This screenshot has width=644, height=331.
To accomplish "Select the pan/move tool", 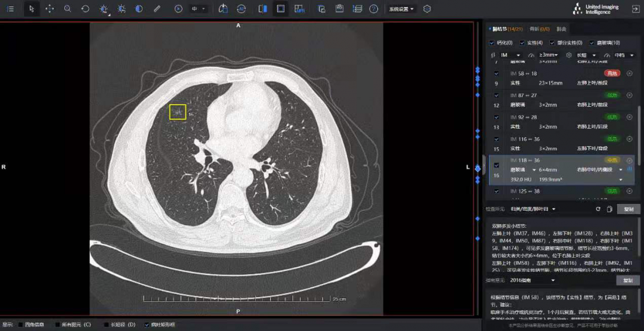I will [49, 8].
